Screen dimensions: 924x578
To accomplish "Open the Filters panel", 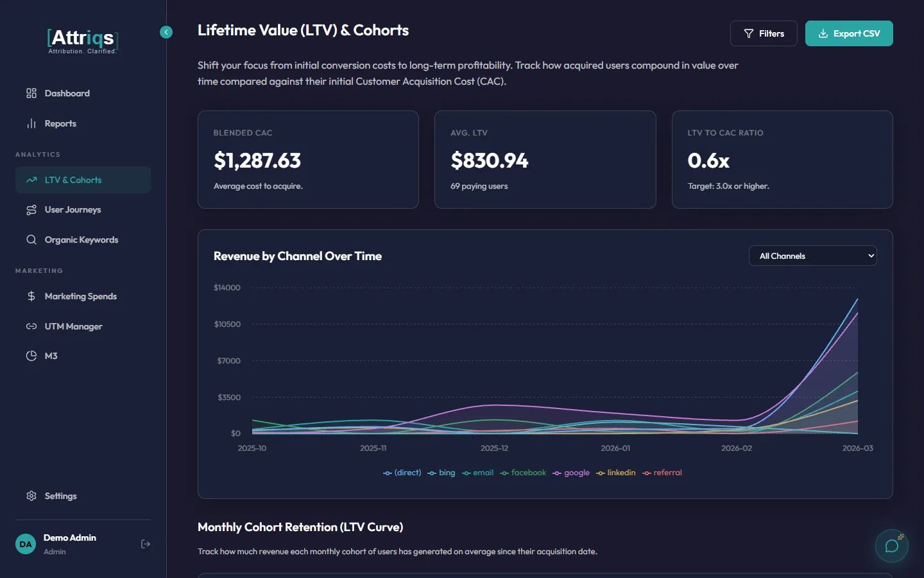I will tap(764, 33).
